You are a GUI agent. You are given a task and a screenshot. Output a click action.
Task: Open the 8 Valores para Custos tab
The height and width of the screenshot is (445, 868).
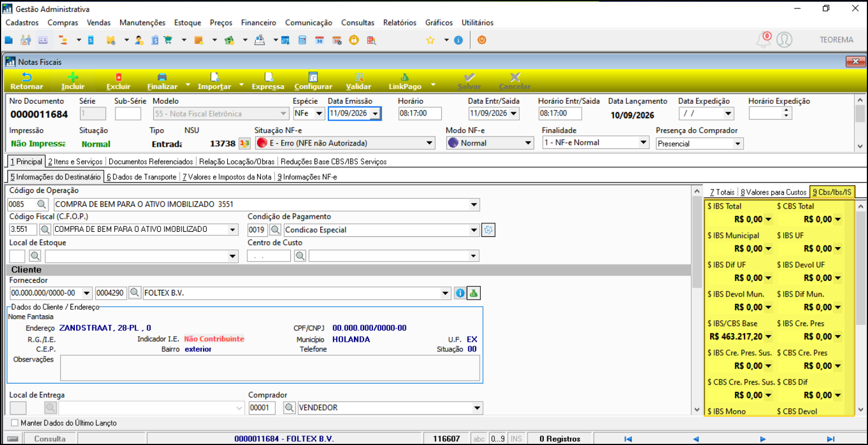[773, 192]
